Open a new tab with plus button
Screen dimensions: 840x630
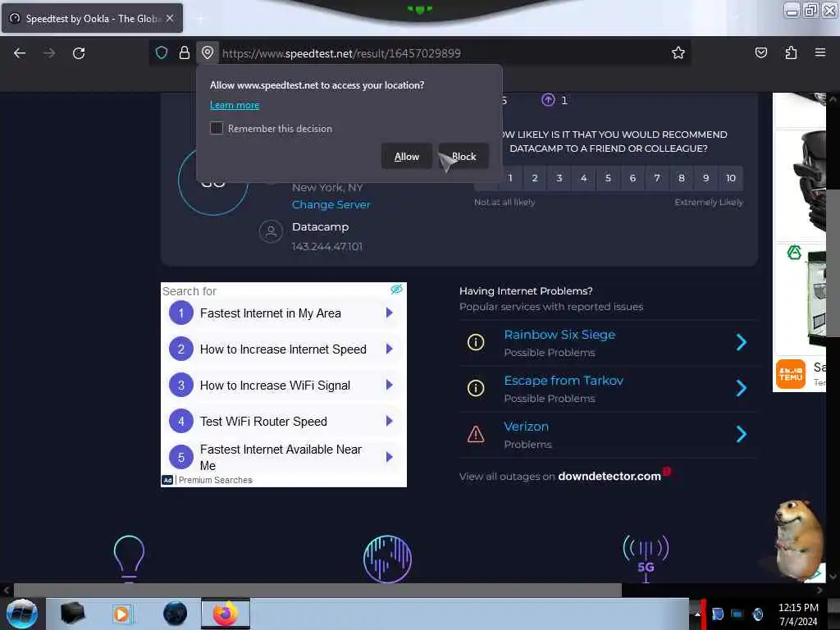click(x=200, y=18)
